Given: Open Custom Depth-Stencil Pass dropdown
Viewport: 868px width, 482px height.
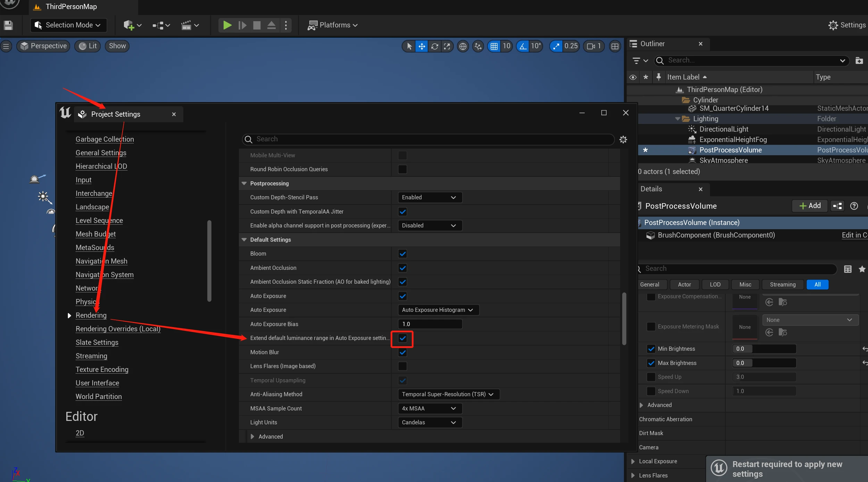Looking at the screenshot, I should (x=430, y=198).
